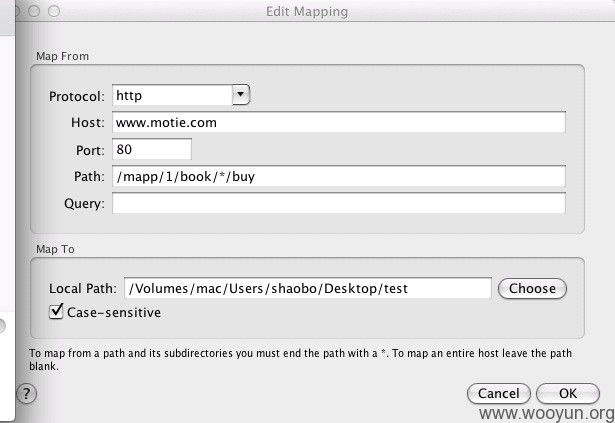Open help with the question mark icon
This screenshot has width=615, height=423.
click(27, 393)
